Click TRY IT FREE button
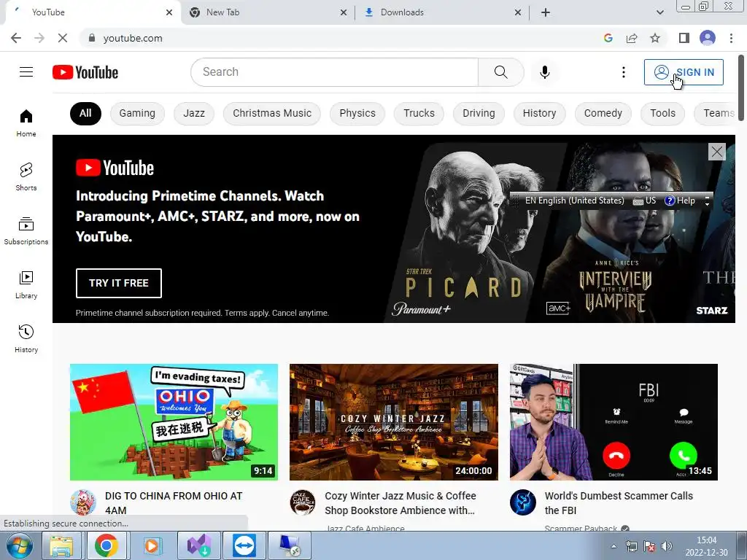The image size is (747, 560). [x=119, y=283]
